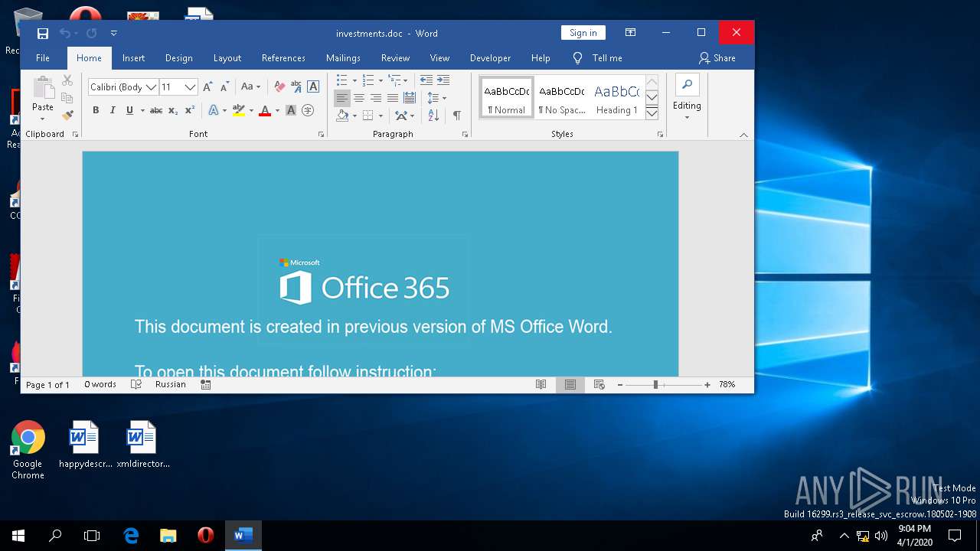Viewport: 980px width, 551px height.
Task: Switch to Read Mode view
Action: pos(541,385)
